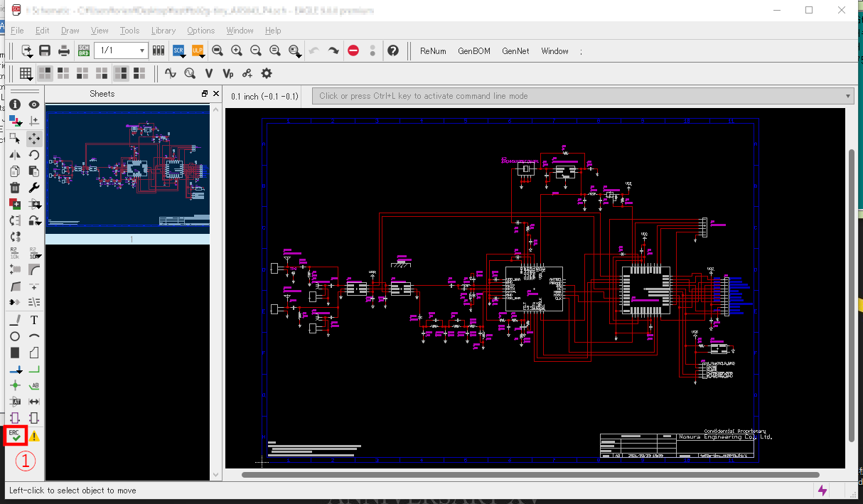This screenshot has width=863, height=504.
Task: Select the green Net tool
Action: pyautogui.click(x=34, y=369)
